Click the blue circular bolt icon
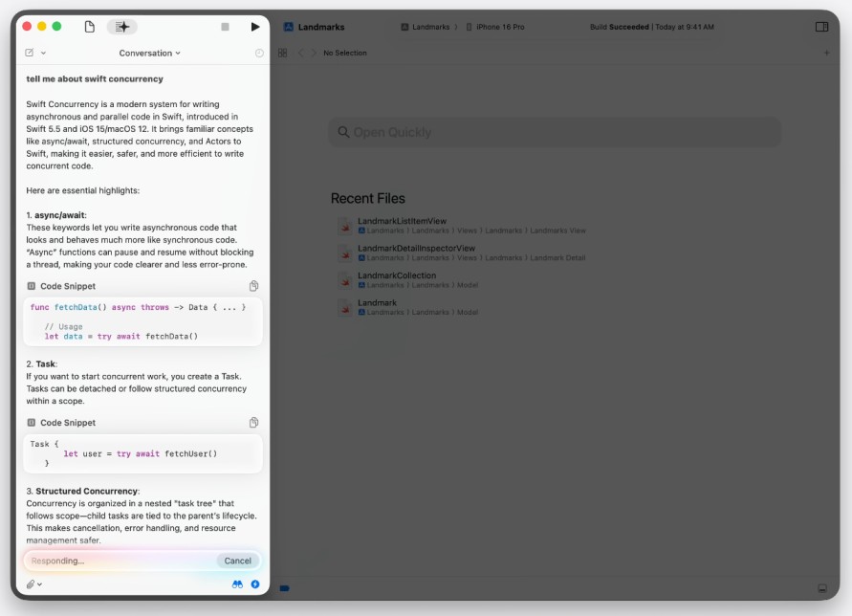The height and width of the screenshot is (616, 852). point(255,584)
